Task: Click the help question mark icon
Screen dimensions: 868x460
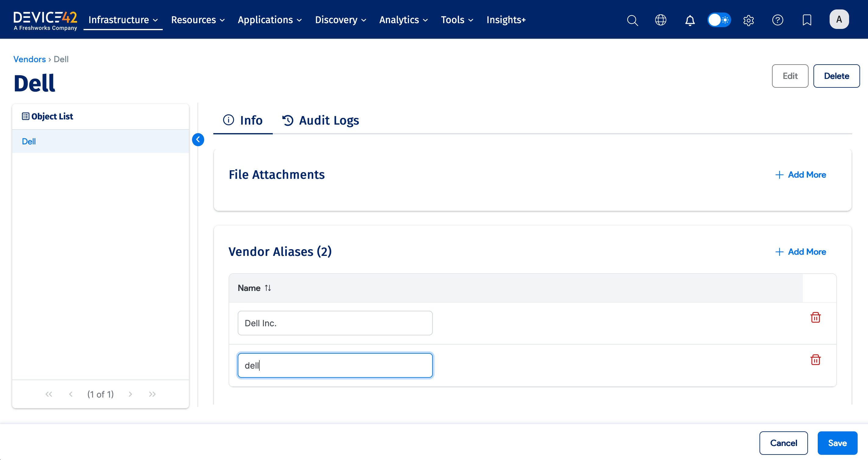Action: click(778, 20)
